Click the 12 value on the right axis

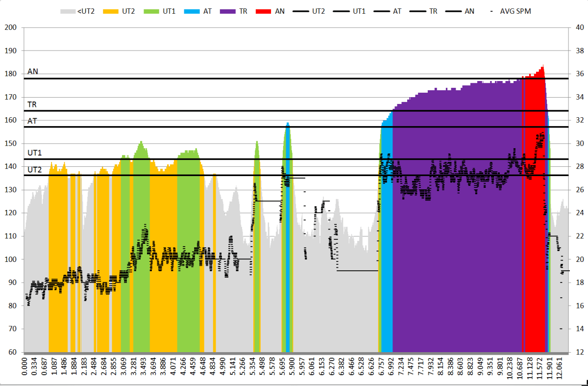pyautogui.click(x=578, y=352)
